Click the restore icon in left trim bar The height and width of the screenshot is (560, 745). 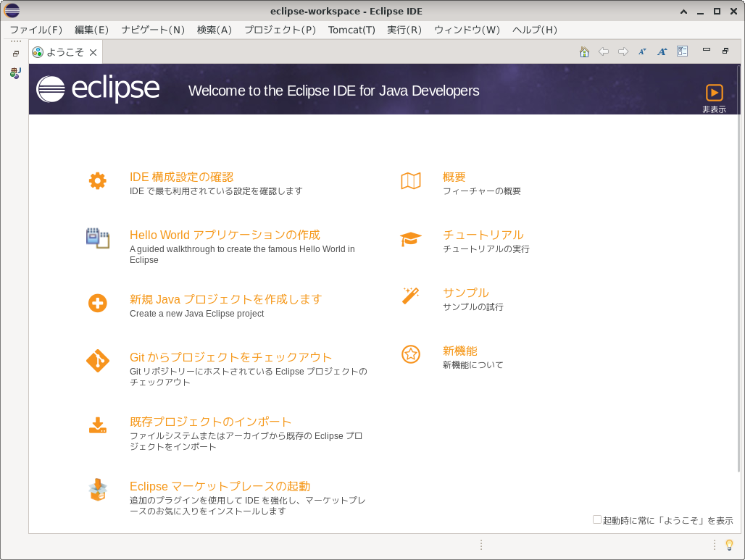click(16, 54)
